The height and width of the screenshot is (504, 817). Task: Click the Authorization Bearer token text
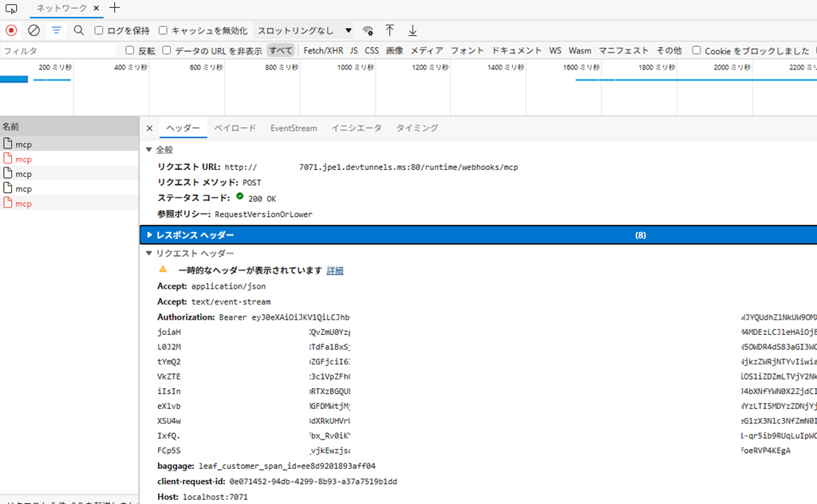point(284,317)
